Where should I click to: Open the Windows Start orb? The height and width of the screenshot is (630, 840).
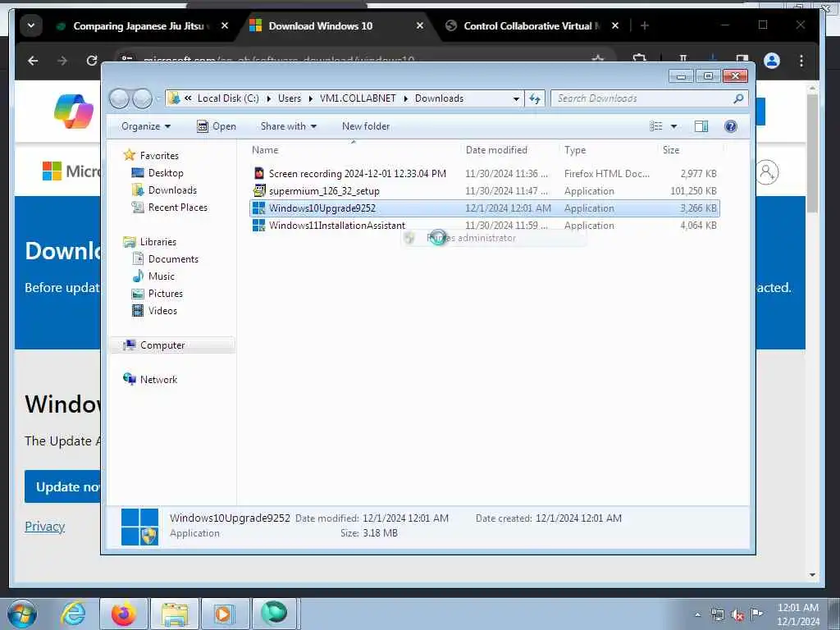click(22, 614)
